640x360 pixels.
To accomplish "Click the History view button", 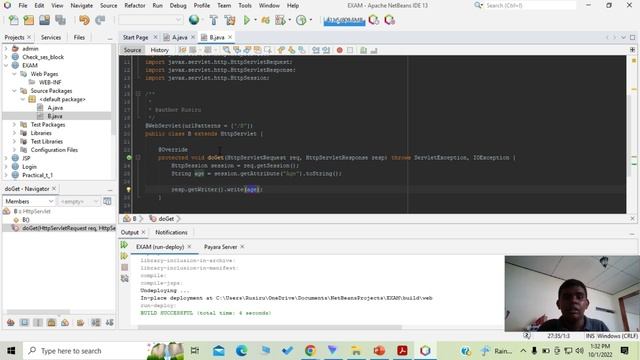I will coord(160,50).
